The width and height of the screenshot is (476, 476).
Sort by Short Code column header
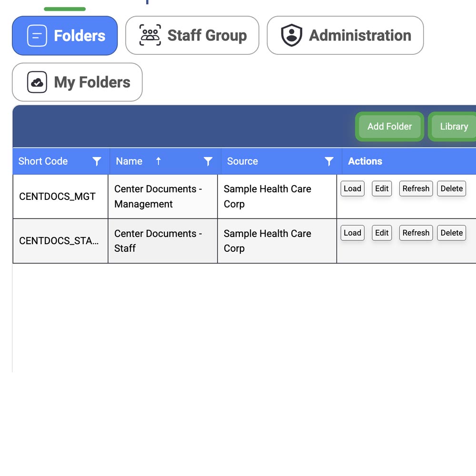coord(43,161)
